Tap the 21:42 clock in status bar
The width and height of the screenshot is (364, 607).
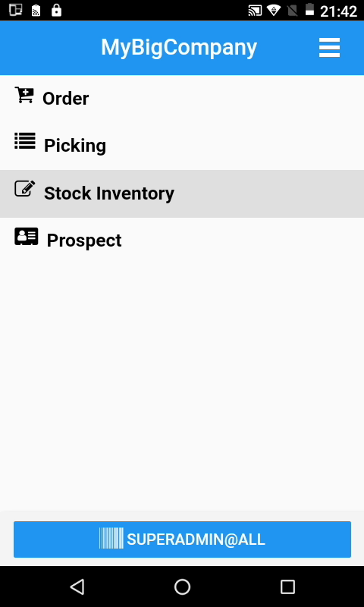[338, 11]
